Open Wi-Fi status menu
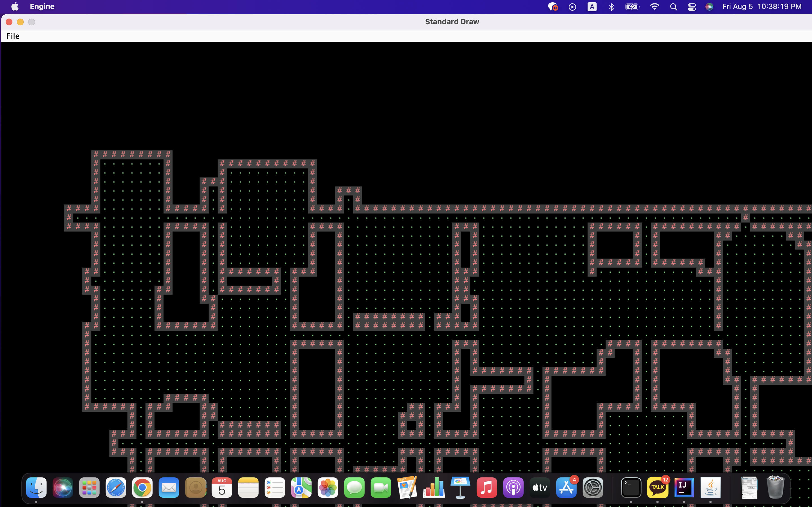This screenshot has width=812, height=507. [x=654, y=7]
